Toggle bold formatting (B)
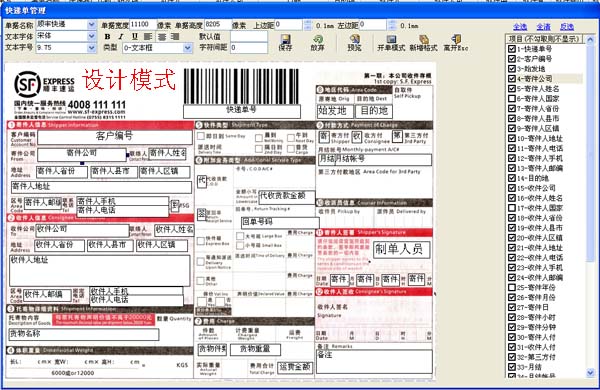The image size is (600, 390). [x=108, y=37]
